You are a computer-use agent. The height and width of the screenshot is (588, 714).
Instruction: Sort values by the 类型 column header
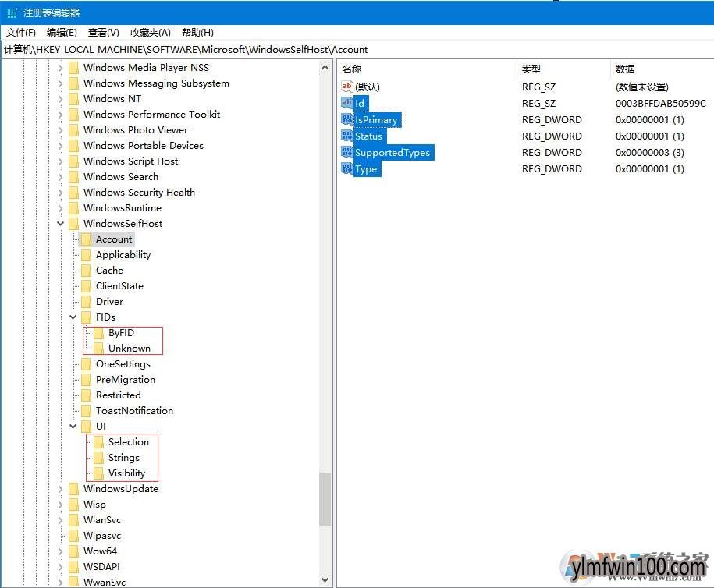click(x=563, y=69)
